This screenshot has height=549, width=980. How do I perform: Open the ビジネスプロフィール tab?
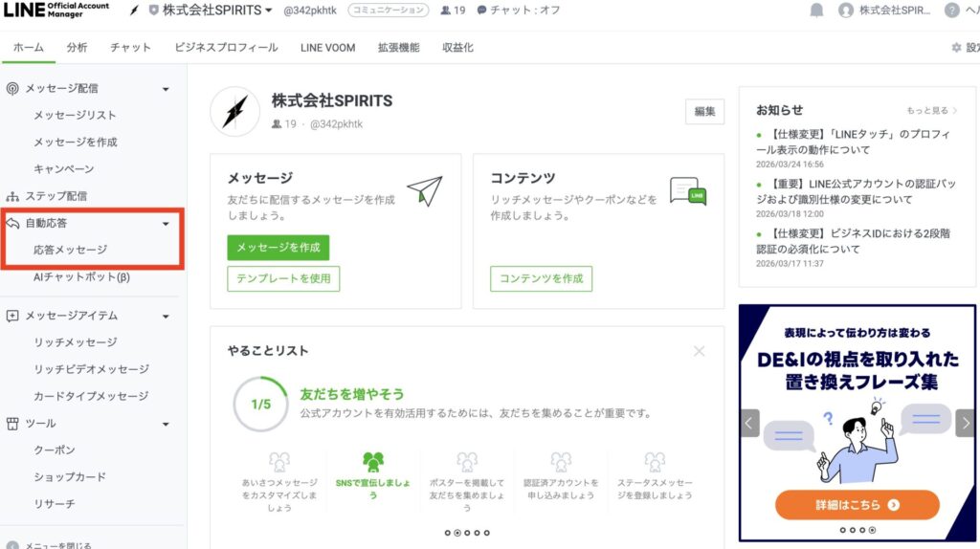click(x=226, y=48)
